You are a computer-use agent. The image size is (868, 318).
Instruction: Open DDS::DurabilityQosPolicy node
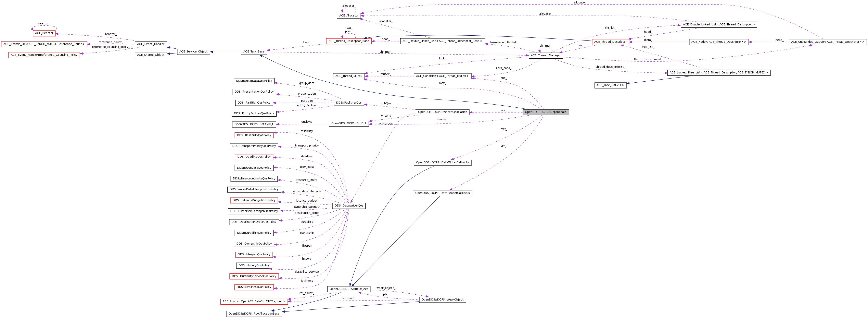(254, 233)
